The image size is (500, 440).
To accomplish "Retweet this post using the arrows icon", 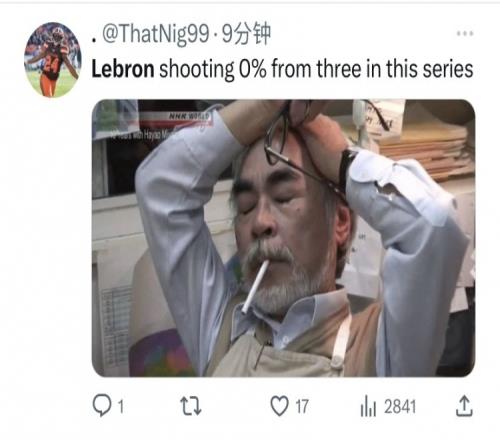I will (x=191, y=406).
